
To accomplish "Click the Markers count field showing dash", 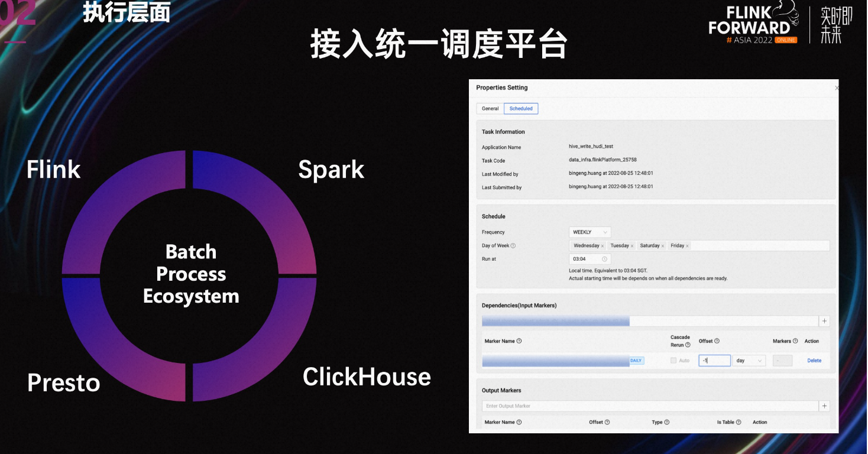I will point(782,361).
